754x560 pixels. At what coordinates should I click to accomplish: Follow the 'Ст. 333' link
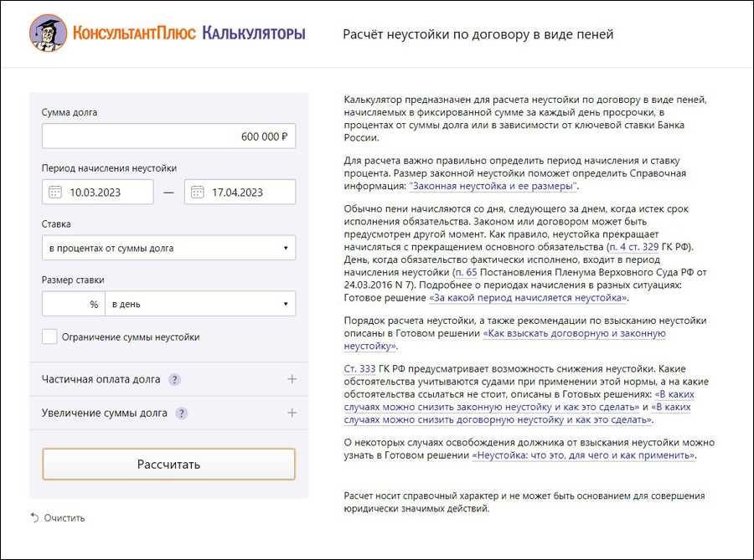359,368
